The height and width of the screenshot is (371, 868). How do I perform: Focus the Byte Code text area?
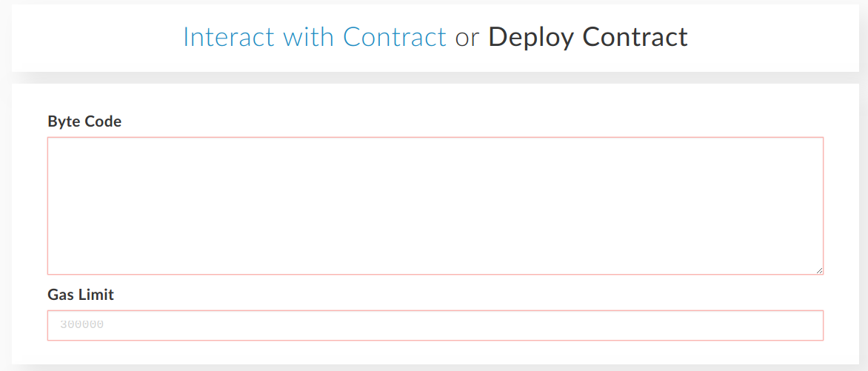pyautogui.click(x=435, y=205)
